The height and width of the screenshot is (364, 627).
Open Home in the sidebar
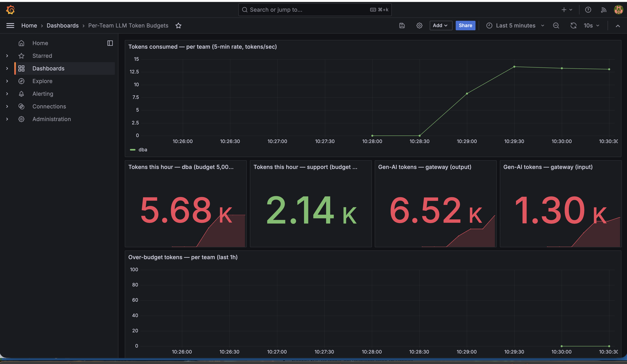(40, 43)
